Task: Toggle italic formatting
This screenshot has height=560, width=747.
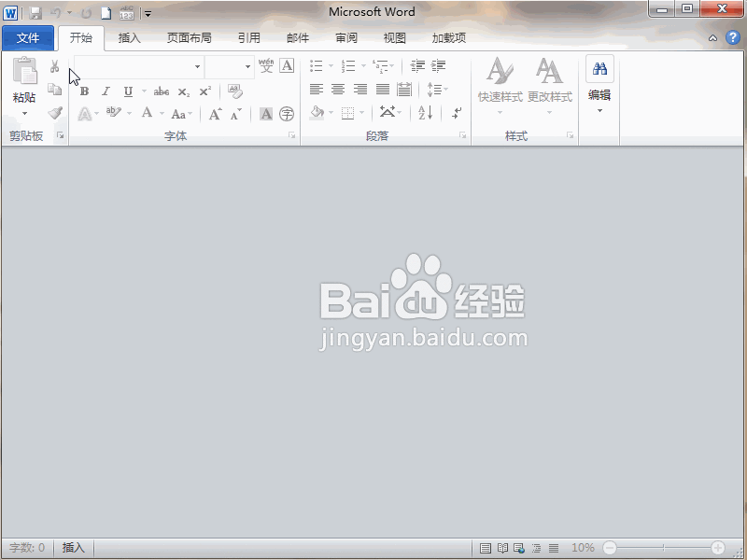Action: pos(106,91)
